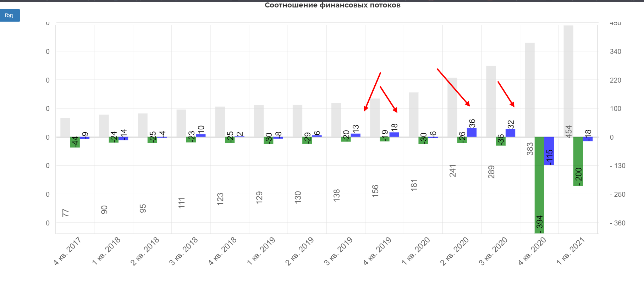
Task: Click the '156' data label
Action: 375,191
